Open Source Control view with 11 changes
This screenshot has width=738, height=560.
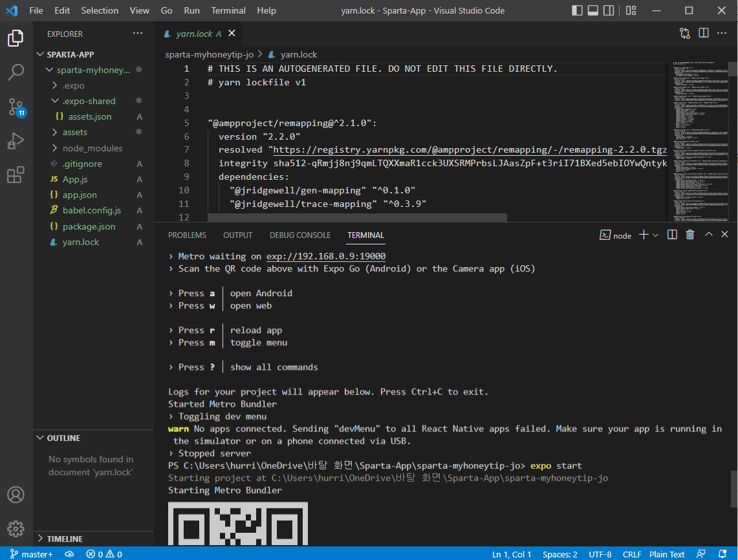16,107
